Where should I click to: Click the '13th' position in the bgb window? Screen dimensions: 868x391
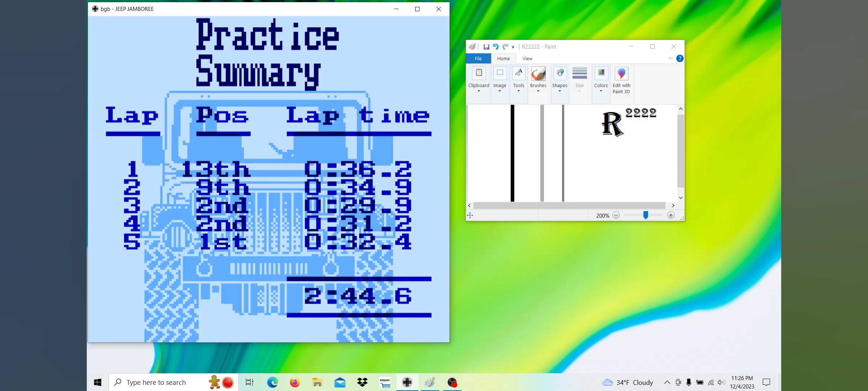(x=216, y=169)
